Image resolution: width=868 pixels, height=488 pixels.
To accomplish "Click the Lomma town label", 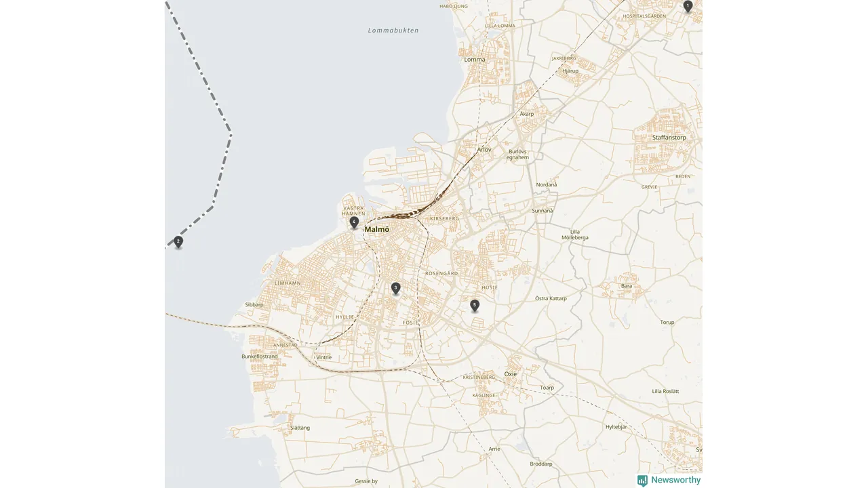I will click(475, 60).
